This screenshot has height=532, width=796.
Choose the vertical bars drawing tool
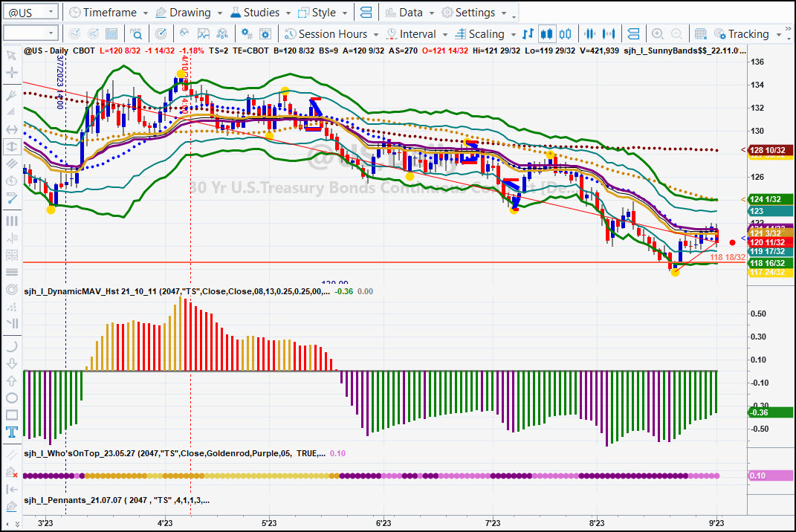(x=11, y=221)
